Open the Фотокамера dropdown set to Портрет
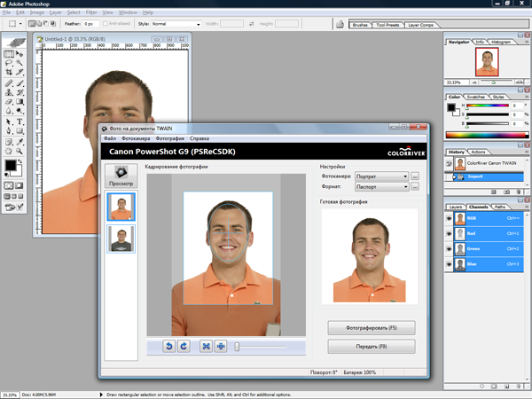This screenshot has height=399, width=532. click(381, 176)
